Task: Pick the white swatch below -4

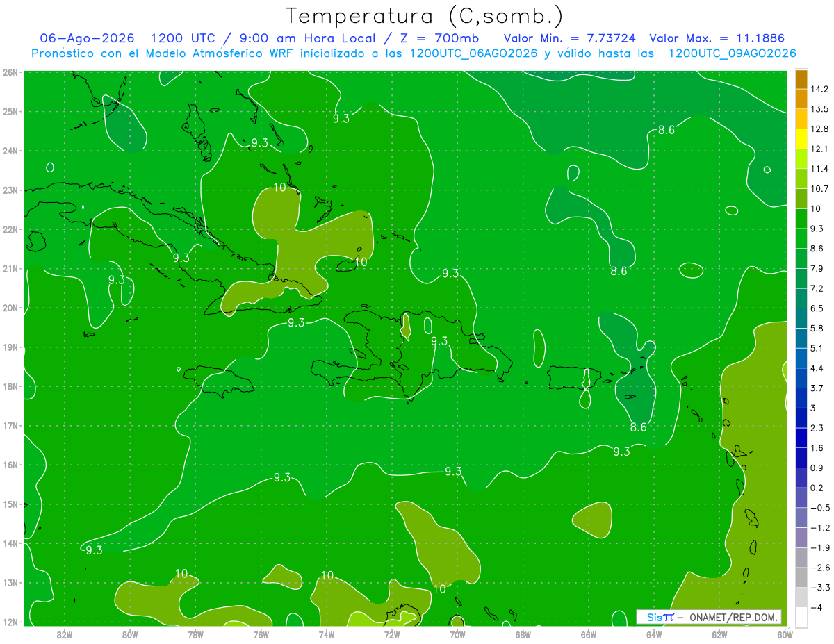Action: click(x=801, y=617)
